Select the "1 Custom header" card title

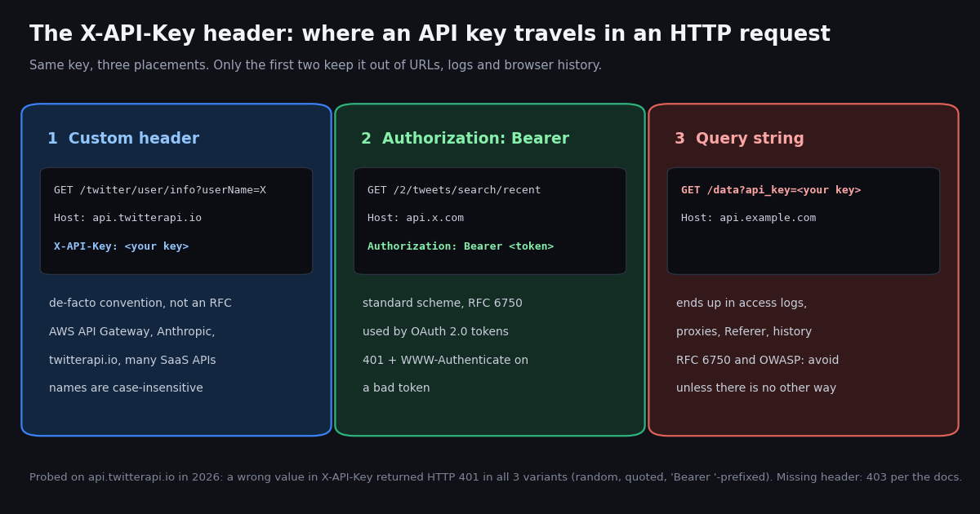click(x=123, y=139)
